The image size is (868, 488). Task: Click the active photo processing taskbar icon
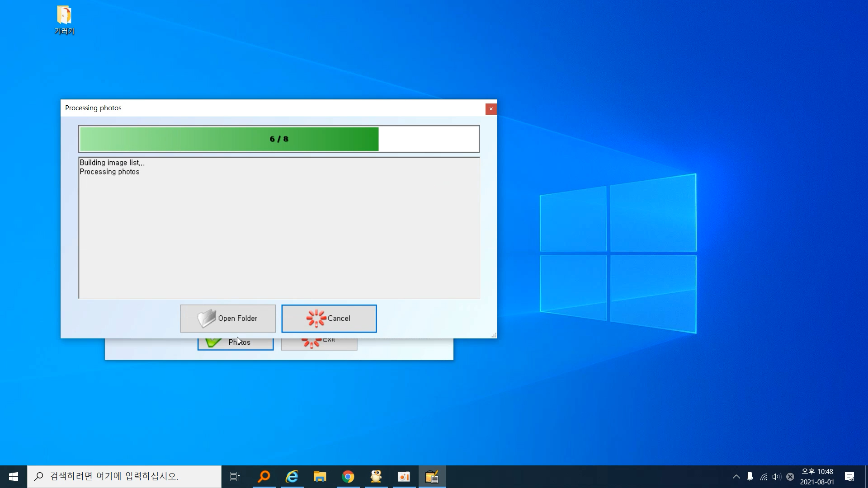tap(432, 477)
